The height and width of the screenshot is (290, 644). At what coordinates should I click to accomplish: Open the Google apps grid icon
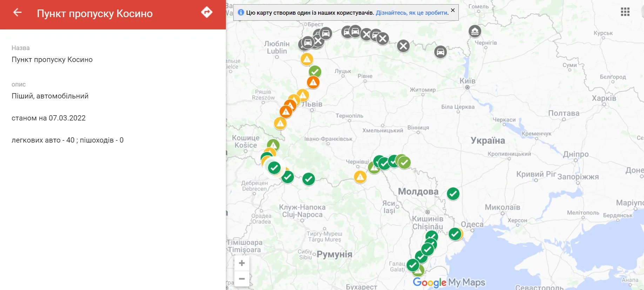(625, 12)
